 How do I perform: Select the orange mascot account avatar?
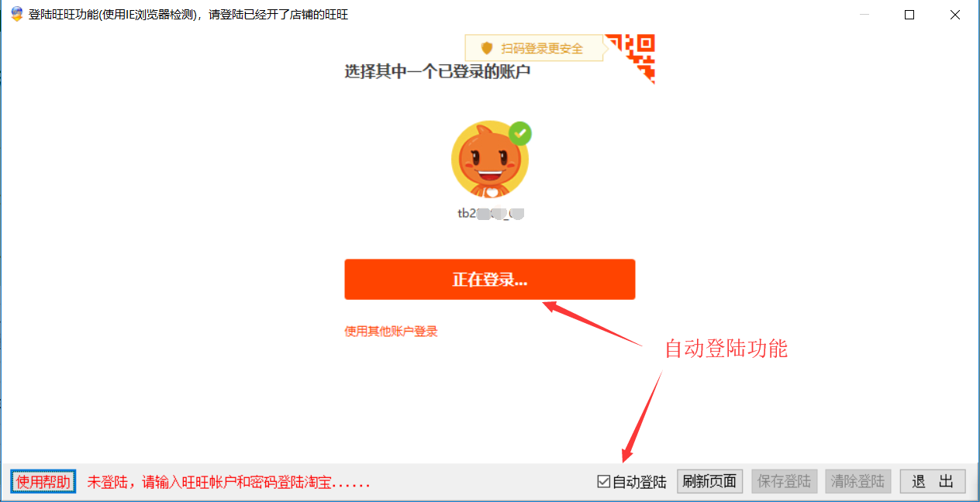(489, 160)
